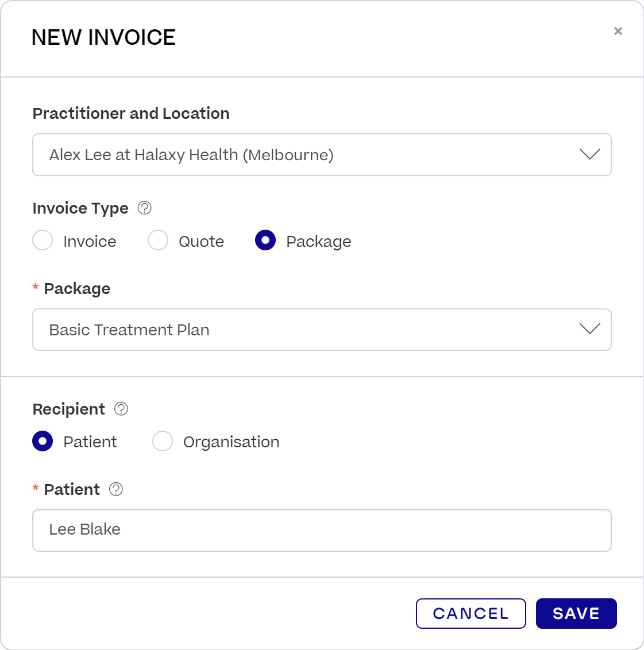Image resolution: width=644 pixels, height=650 pixels.
Task: Click the Invoice option label text
Action: point(90,242)
